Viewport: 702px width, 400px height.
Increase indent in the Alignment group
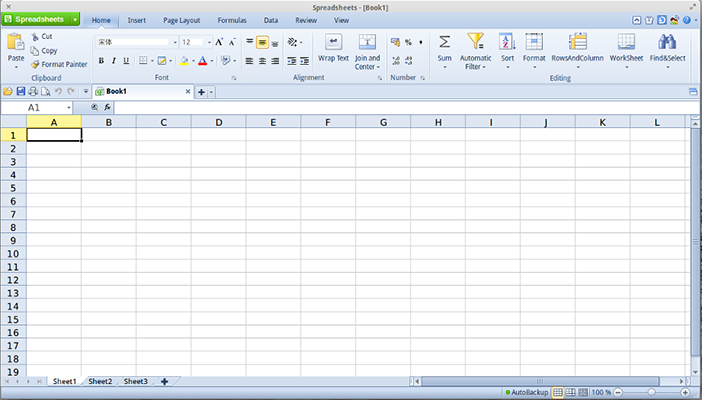click(x=304, y=61)
